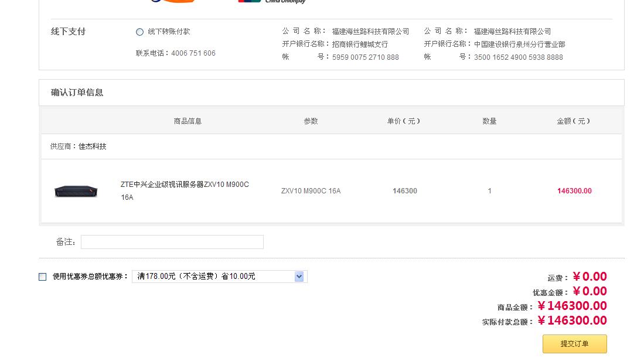Click account number 5959 0075 2710 888
The image size is (644, 358).
click(x=366, y=57)
